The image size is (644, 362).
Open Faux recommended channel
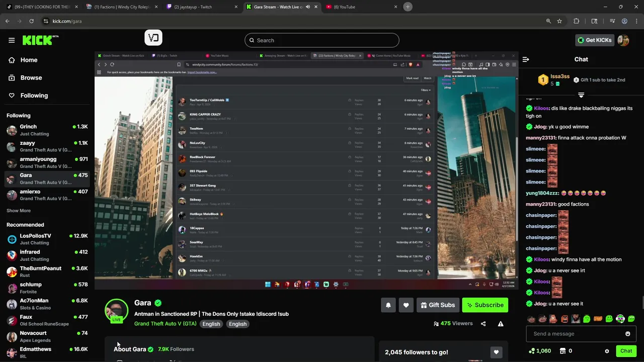click(47, 320)
